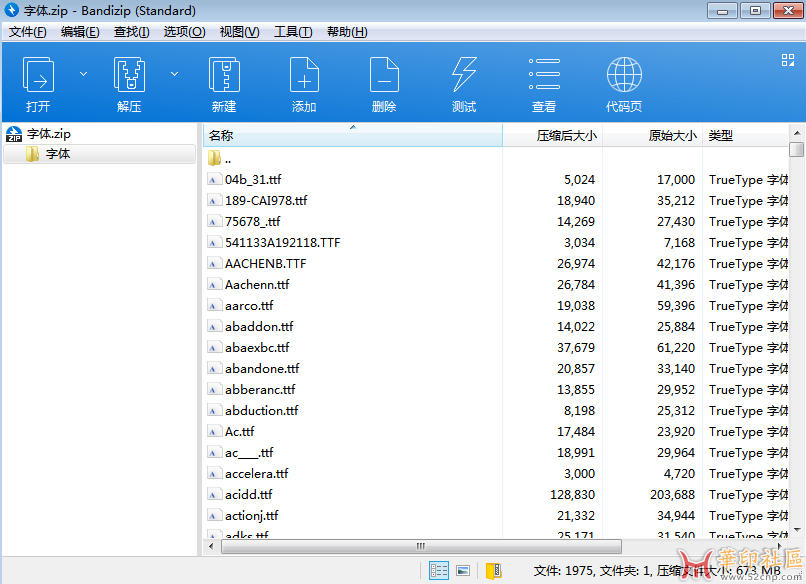Screen dimensions: 806x584
Task: Expand the dropdown arrow beside Open (打开)
Action: coord(83,74)
